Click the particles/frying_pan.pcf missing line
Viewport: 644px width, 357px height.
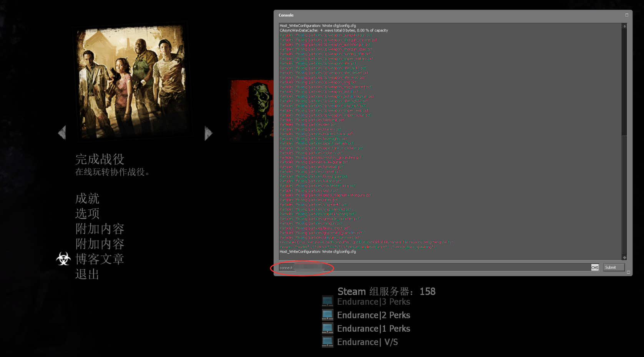pos(314,176)
